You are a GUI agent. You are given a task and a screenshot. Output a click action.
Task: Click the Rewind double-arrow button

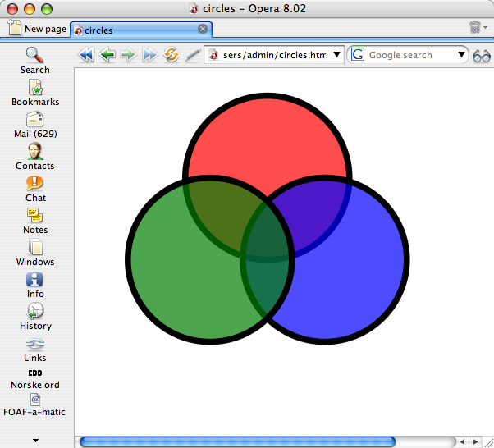tap(86, 55)
